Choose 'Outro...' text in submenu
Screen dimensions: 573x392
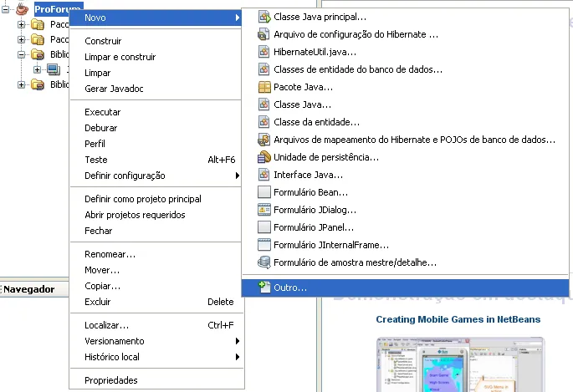290,288
